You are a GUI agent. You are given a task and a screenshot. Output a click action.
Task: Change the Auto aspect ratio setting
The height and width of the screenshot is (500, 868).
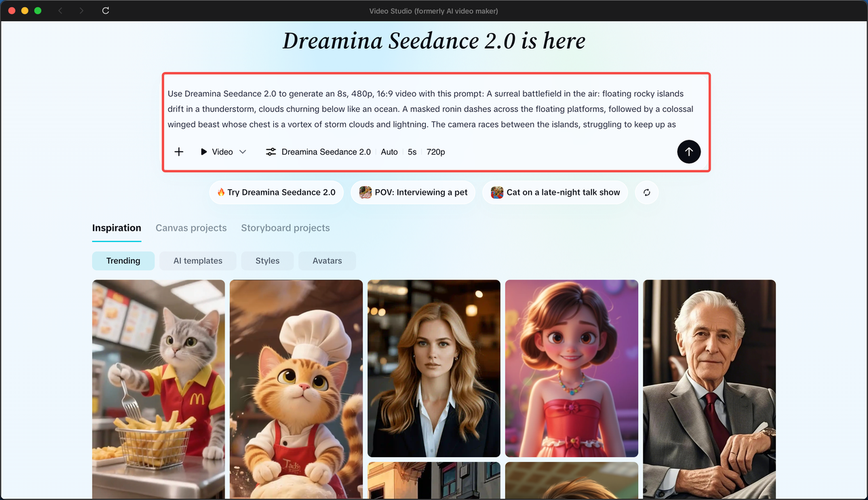[x=389, y=152]
